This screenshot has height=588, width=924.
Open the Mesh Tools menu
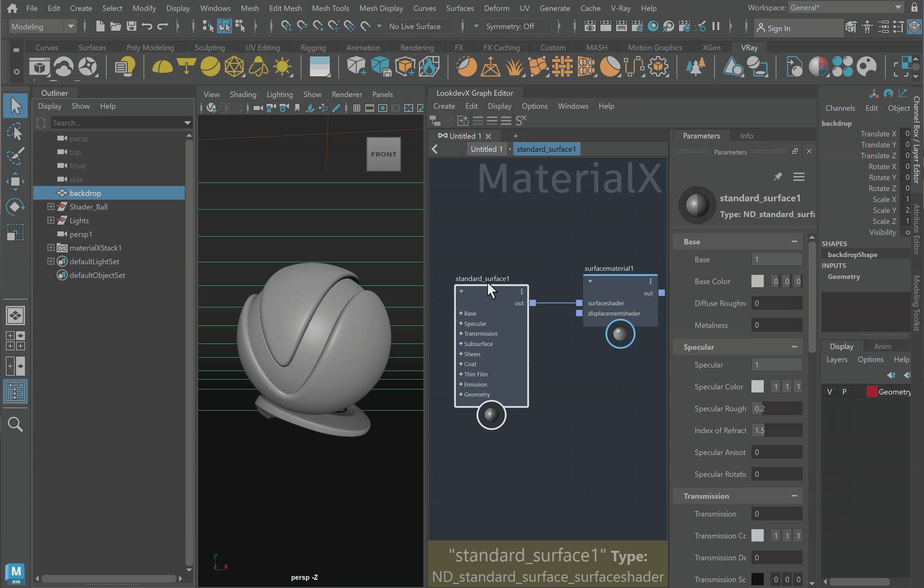click(330, 8)
